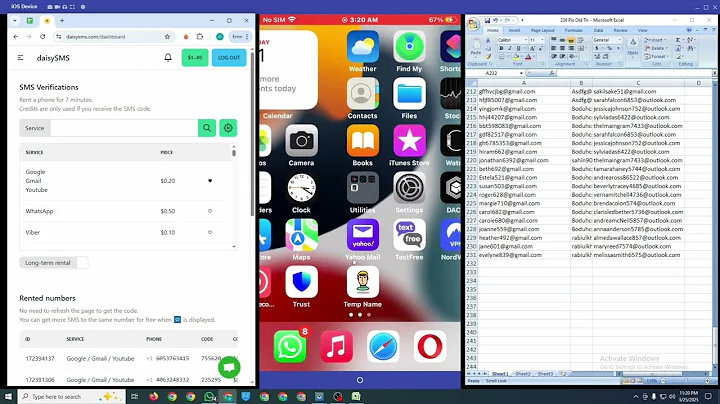Viewport: 720px width, 404px height.
Task: Open WhatsApp in the iPhone dock
Action: pyautogui.click(x=290, y=347)
